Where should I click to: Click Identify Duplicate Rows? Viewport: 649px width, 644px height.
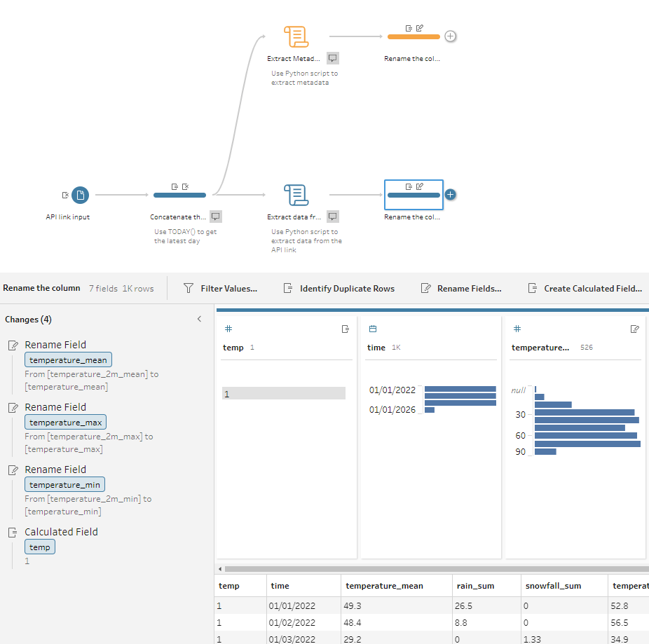point(339,288)
